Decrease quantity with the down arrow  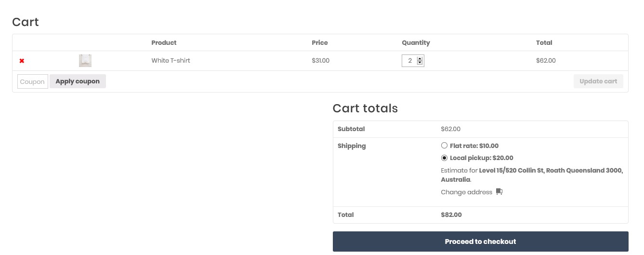click(420, 63)
